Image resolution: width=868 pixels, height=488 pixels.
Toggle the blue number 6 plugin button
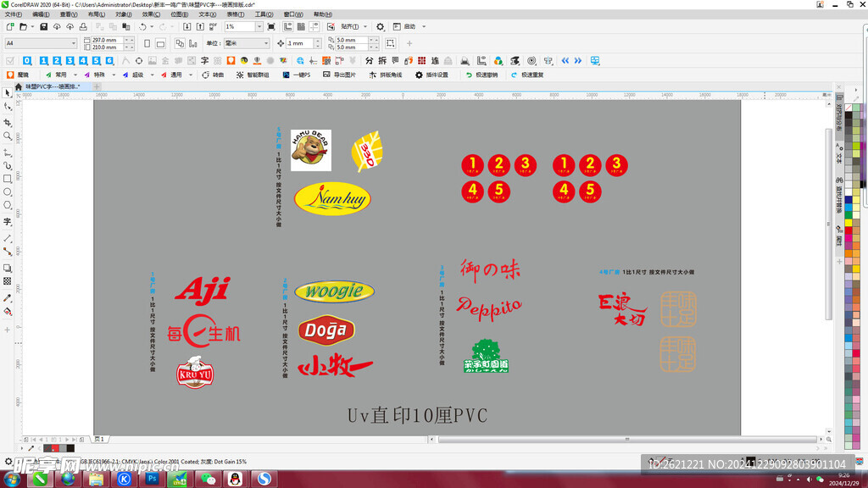pos(109,61)
